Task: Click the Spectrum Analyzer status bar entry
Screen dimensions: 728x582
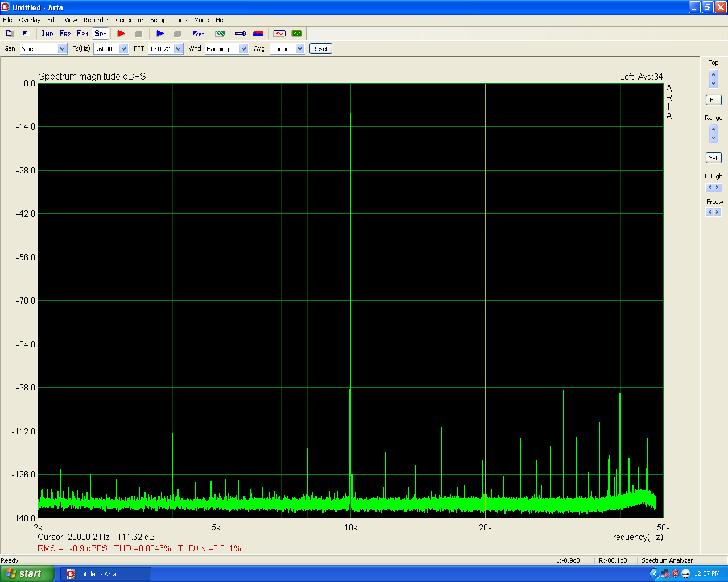Action: 667,560
